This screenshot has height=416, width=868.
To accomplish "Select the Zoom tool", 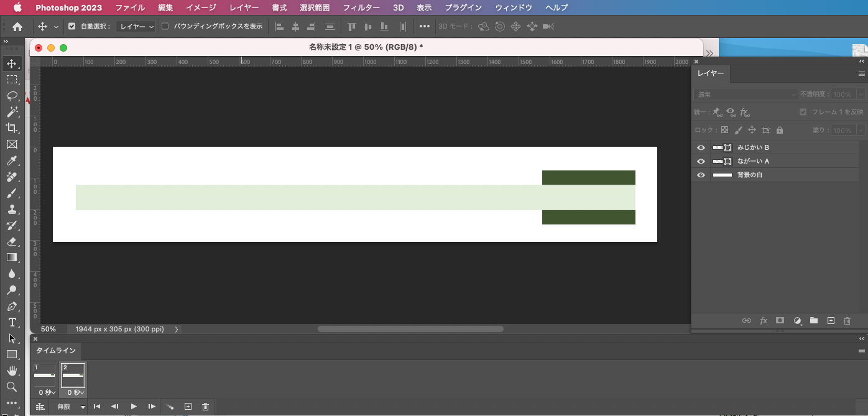I will point(12,387).
